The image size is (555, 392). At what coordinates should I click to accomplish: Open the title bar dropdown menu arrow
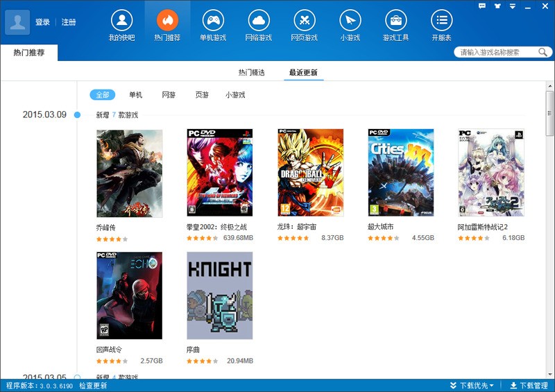(x=512, y=6)
